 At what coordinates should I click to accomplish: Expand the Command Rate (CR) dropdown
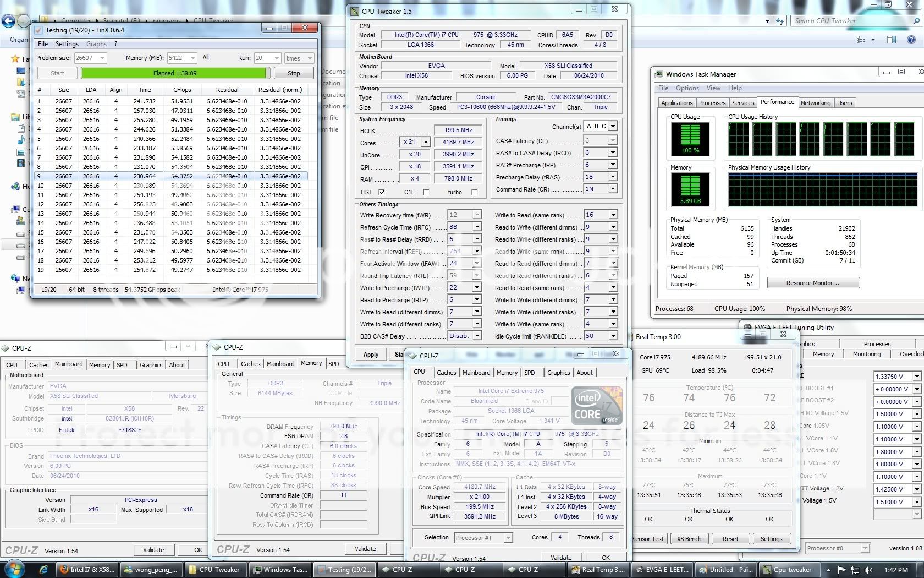coord(613,189)
